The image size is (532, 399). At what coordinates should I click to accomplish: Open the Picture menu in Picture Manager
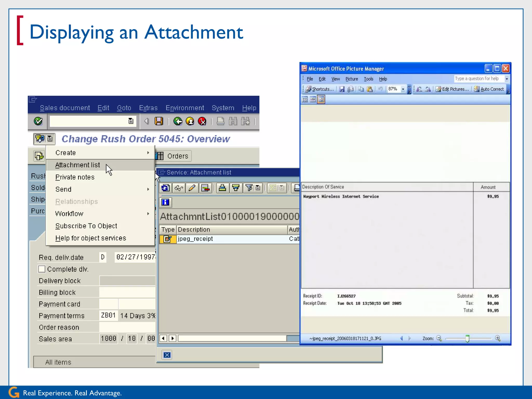(x=351, y=79)
